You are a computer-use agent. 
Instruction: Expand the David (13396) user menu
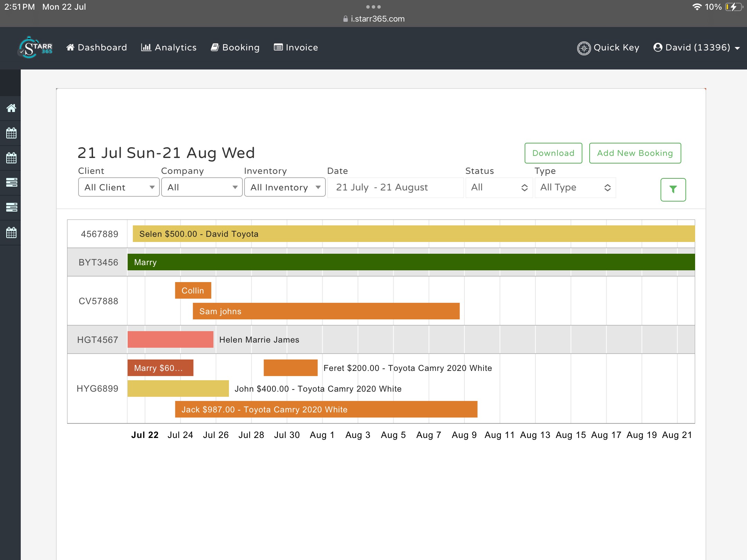(x=697, y=48)
